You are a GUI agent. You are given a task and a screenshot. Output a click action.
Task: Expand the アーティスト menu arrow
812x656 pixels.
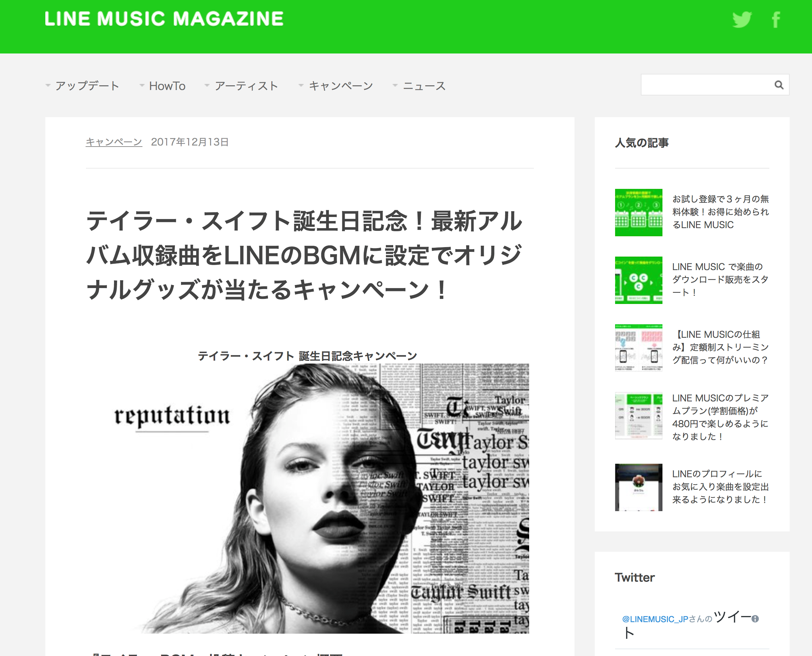pyautogui.click(x=207, y=85)
